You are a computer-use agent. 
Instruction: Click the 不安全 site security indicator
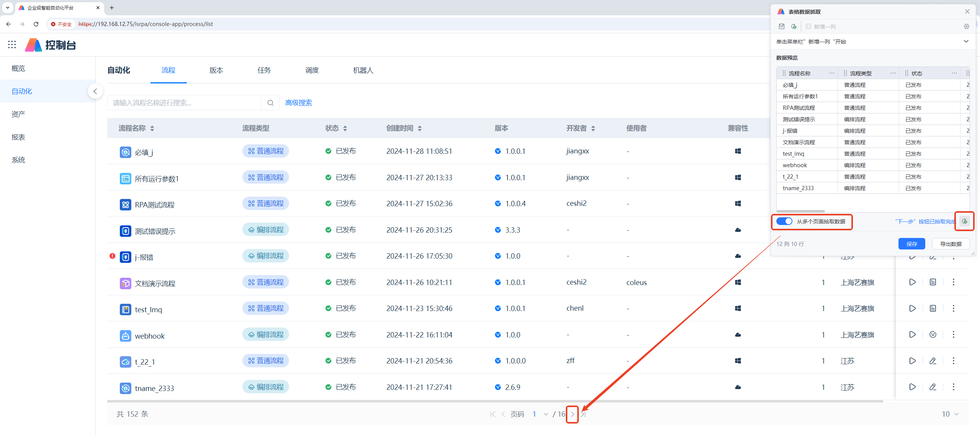click(x=61, y=24)
